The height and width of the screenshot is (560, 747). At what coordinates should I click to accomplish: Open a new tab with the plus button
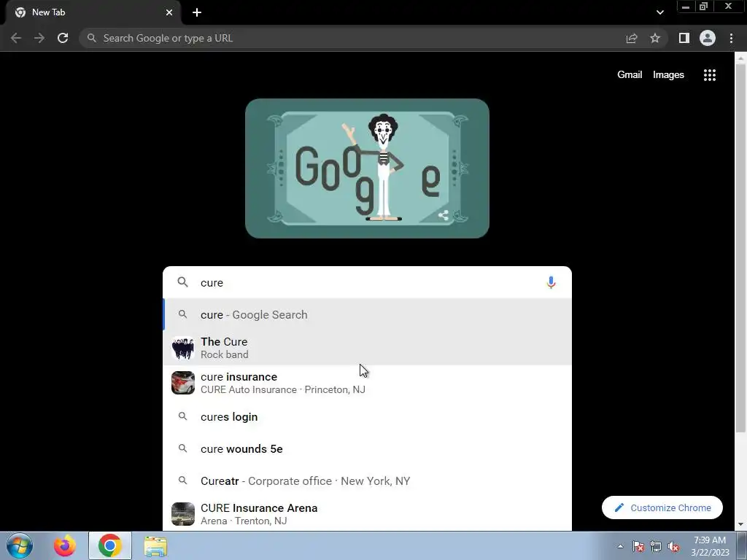(x=197, y=12)
